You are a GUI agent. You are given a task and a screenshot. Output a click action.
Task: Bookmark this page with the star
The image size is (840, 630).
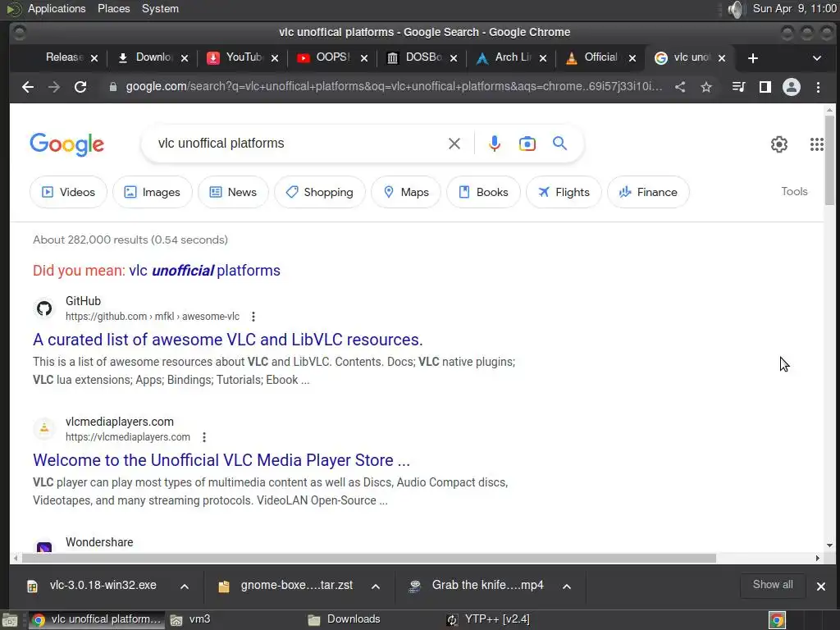706,87
